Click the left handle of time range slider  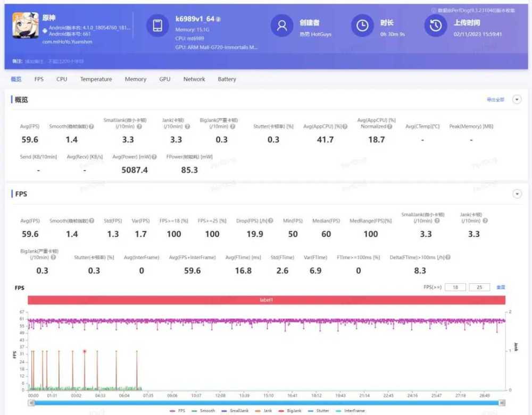pyautogui.click(x=31, y=403)
